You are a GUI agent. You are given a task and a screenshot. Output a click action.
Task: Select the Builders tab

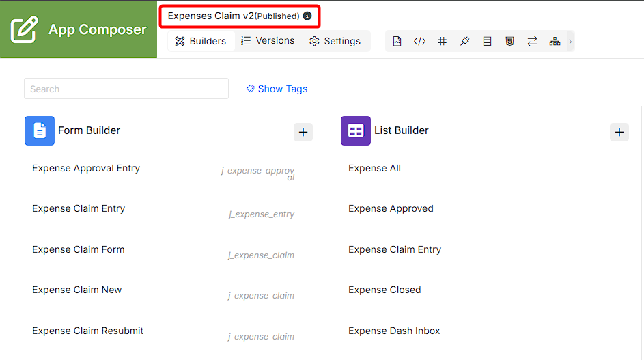pyautogui.click(x=201, y=41)
